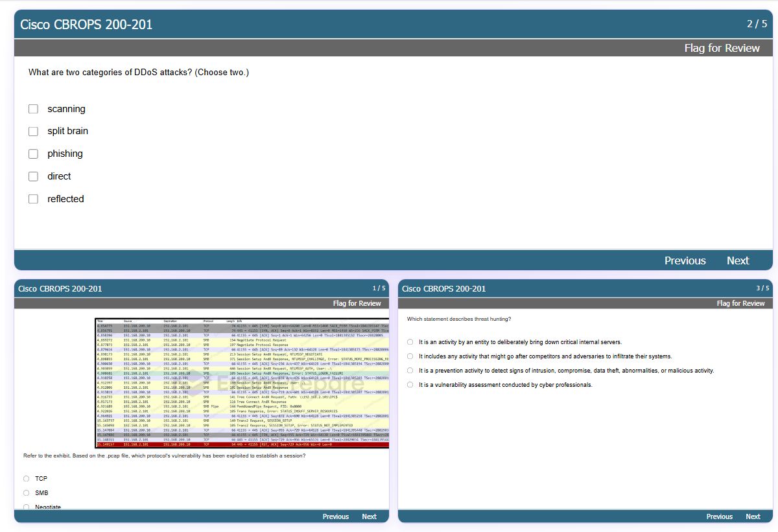This screenshot has width=778, height=532.
Task: Select radio 'go after competitors and adversaries'
Action: coord(410,356)
